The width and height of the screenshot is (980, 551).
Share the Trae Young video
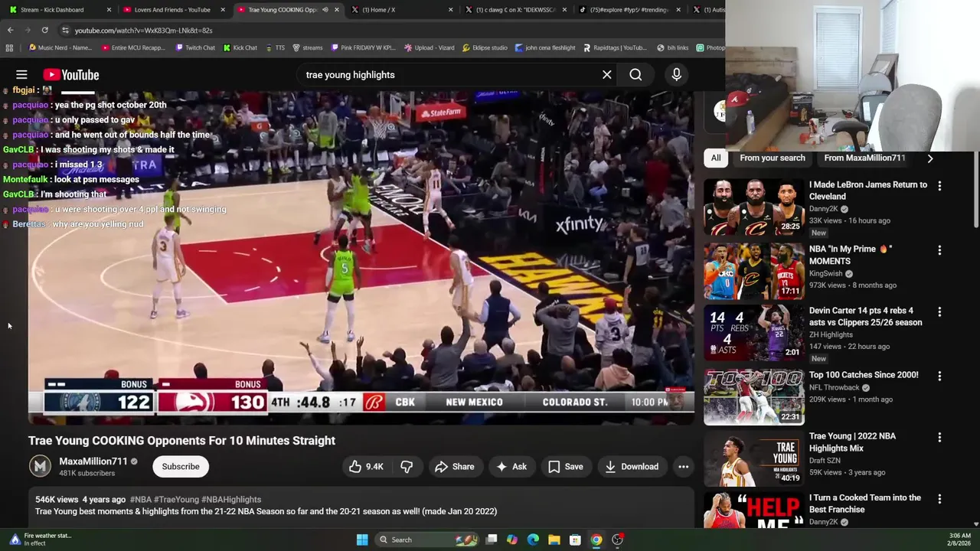coord(454,467)
